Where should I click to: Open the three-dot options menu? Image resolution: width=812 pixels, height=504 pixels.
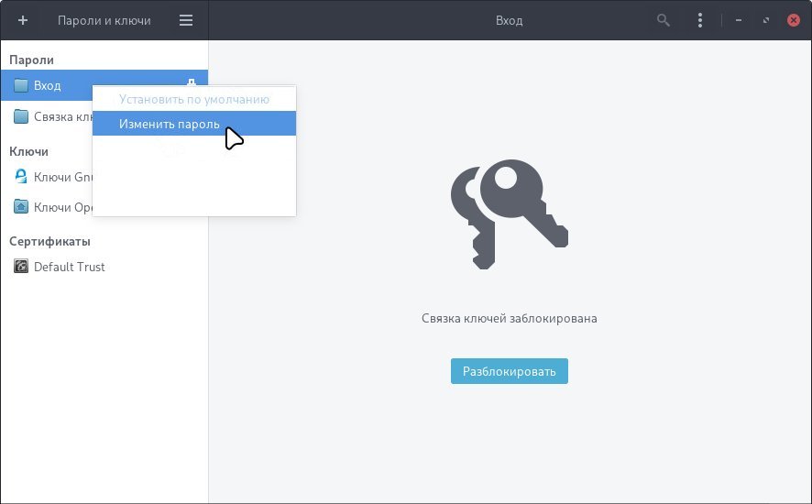point(700,20)
